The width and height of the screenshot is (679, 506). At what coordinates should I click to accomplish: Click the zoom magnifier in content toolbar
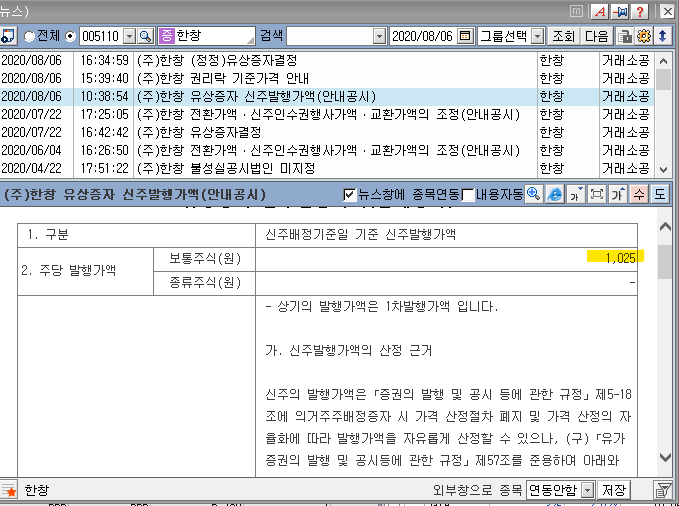534,194
